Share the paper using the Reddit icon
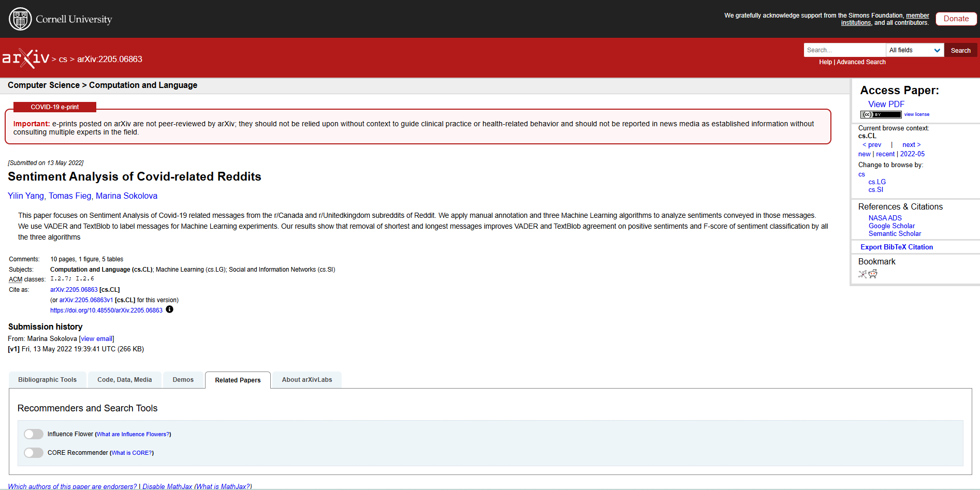The width and height of the screenshot is (980, 490). (x=873, y=274)
